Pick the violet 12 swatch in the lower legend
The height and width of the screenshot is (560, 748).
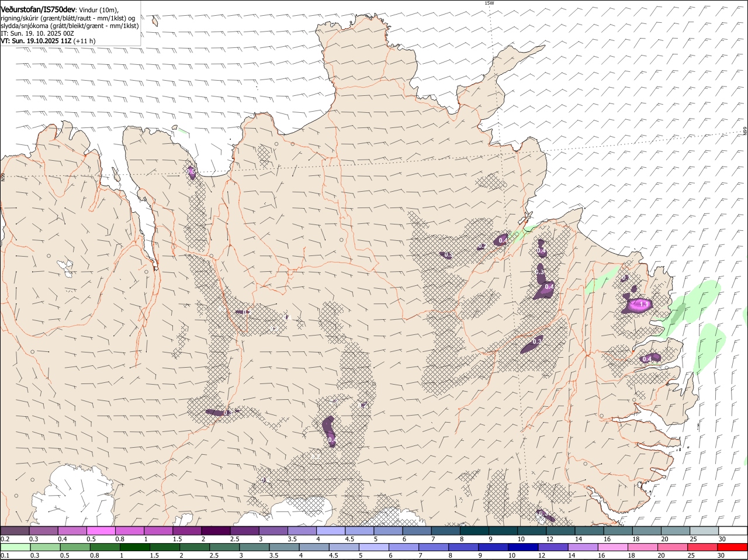552,548
